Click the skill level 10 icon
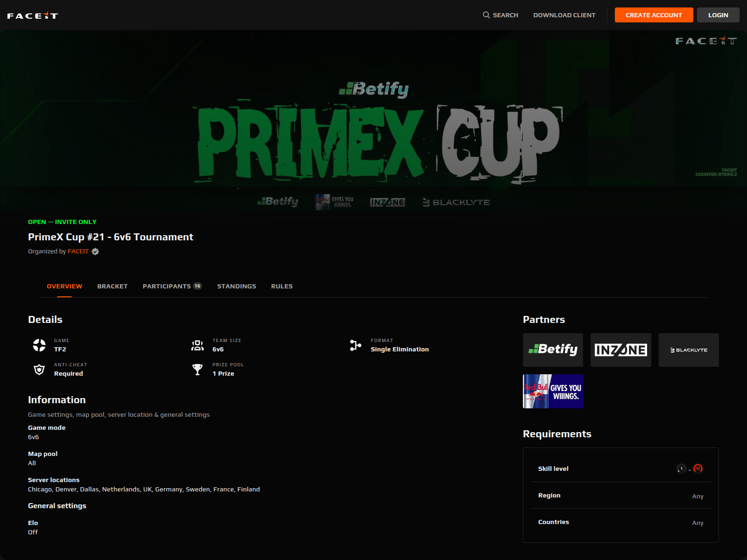 (x=698, y=469)
